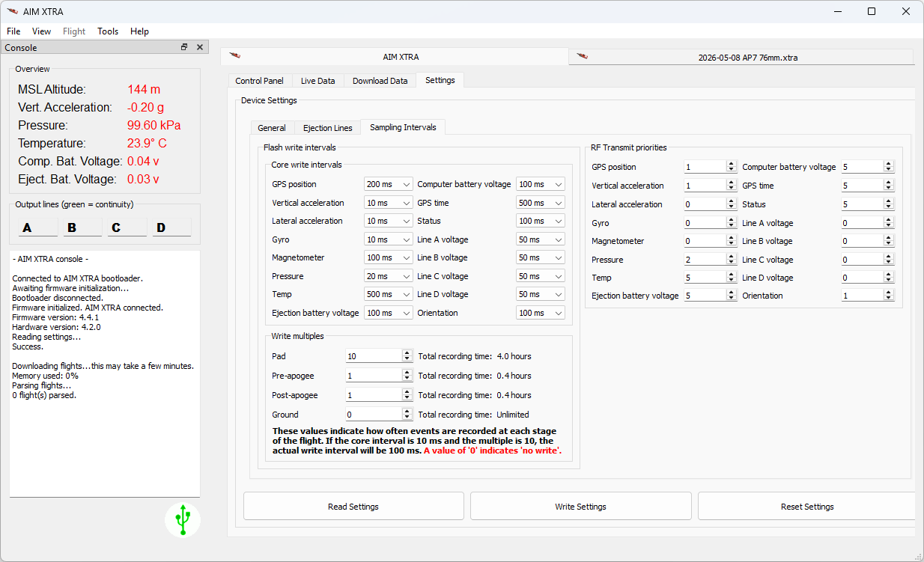924x562 pixels.
Task: Click RF Line A voltage priority field
Action: tap(867, 223)
